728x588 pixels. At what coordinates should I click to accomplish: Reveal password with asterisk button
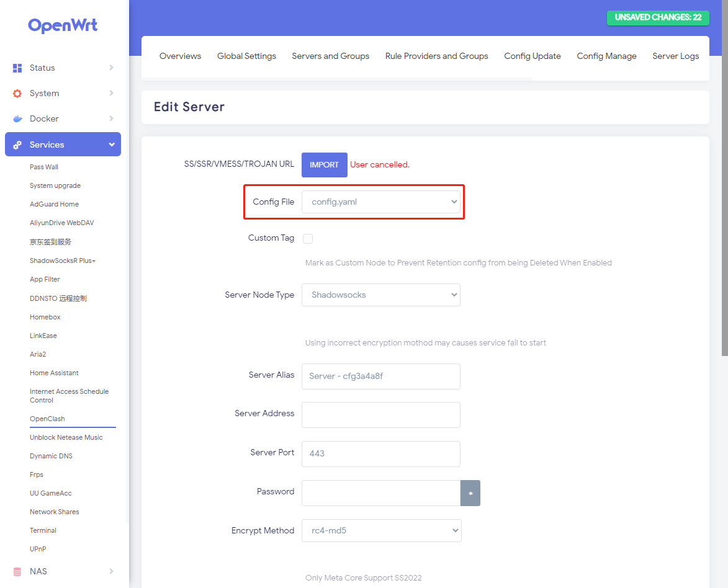(470, 493)
